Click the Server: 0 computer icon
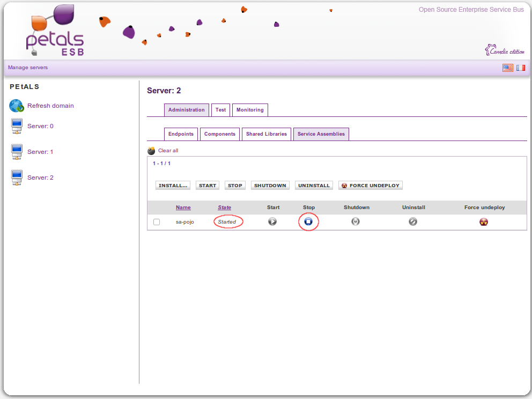This screenshot has height=399, width=532. 17,127
